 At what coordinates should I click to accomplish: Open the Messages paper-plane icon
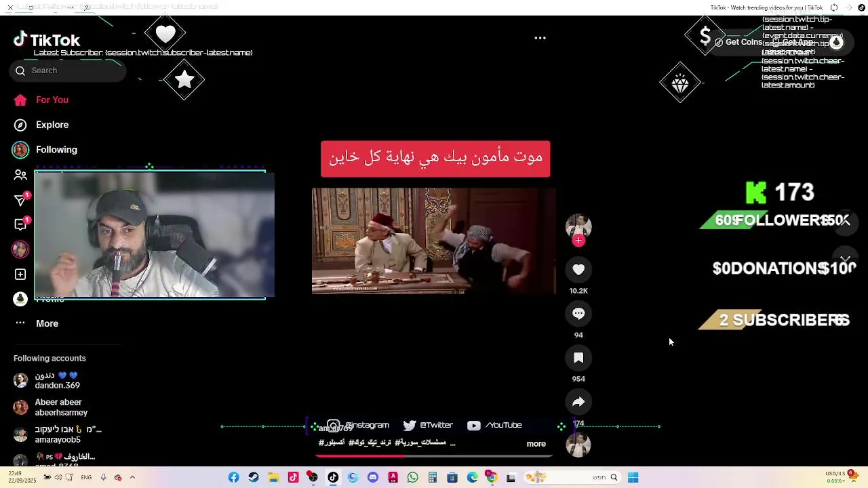[x=20, y=200]
